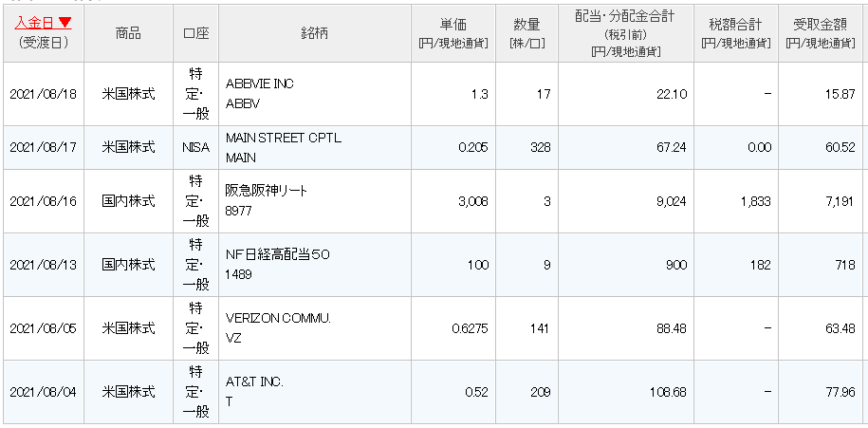Select the 商品 column header
Screen dimensions: 868x428
pos(128,33)
